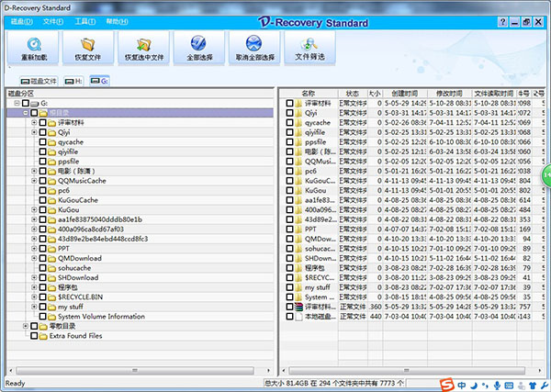Click the 全部选择 select all icon
This screenshot has height=392, width=551.
coord(199,43)
